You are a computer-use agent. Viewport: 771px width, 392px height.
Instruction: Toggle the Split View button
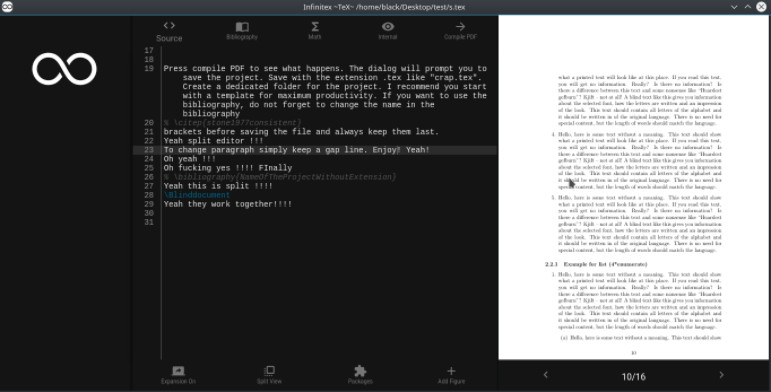pyautogui.click(x=269, y=375)
